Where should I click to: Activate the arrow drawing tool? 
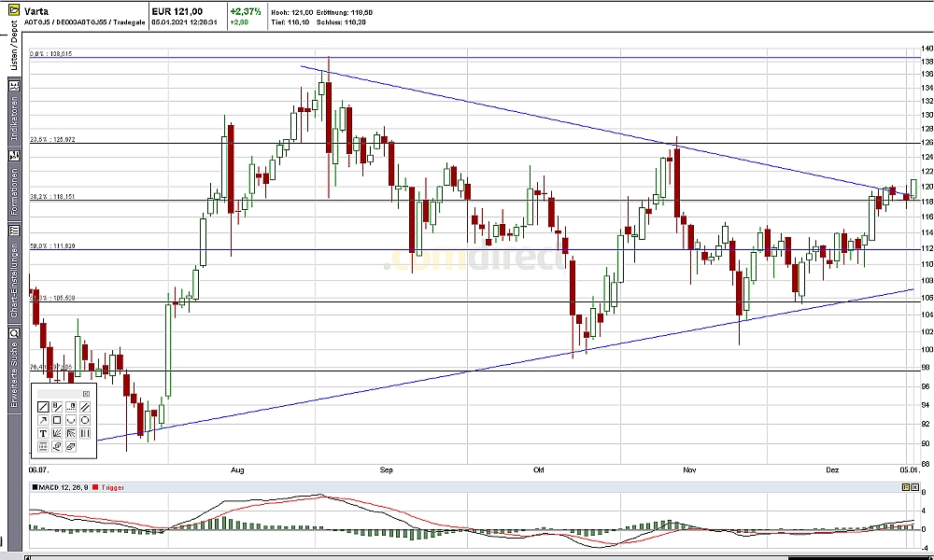click(x=43, y=420)
